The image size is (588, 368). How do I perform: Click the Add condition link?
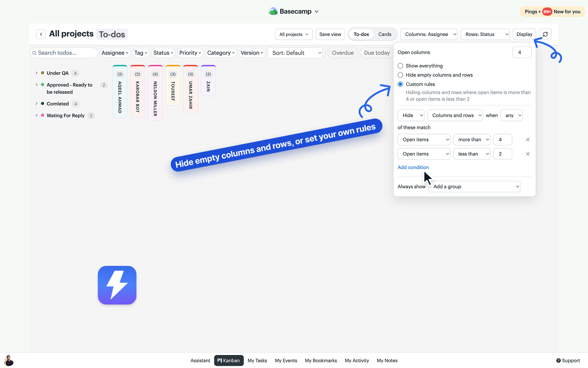click(x=413, y=167)
